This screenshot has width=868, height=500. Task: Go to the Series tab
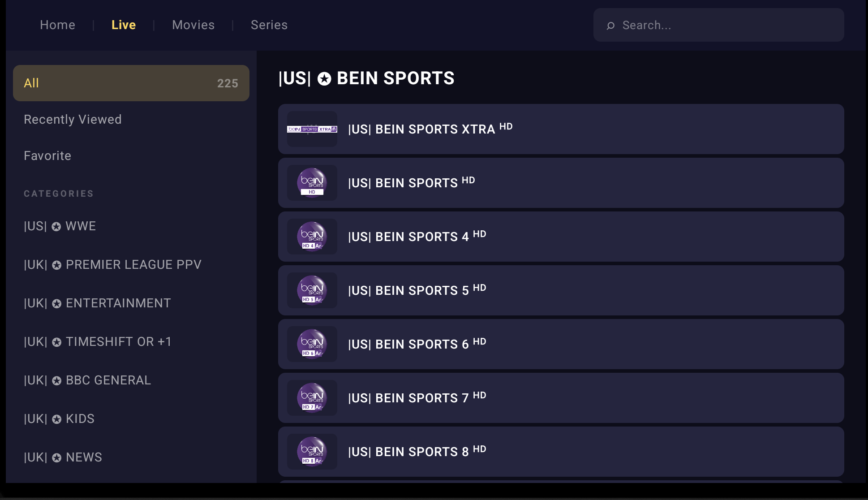269,25
